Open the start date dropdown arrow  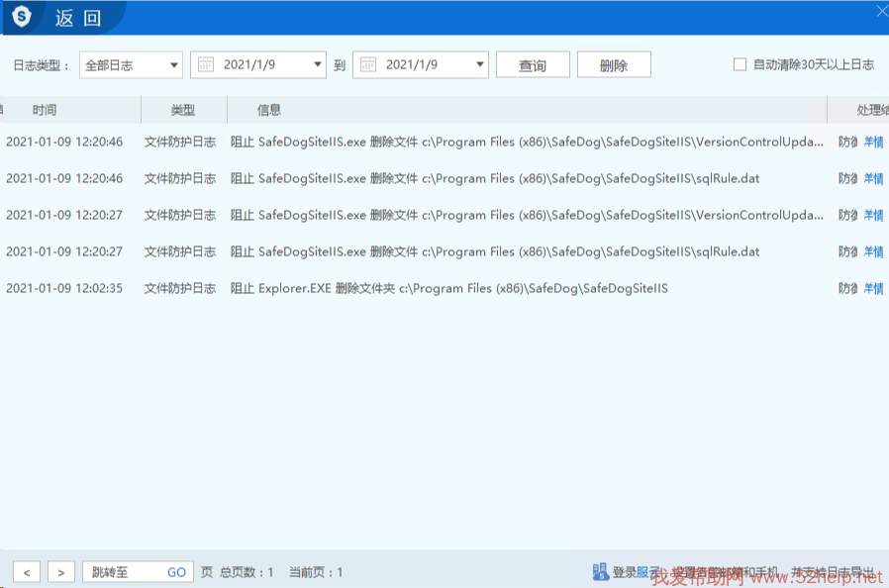coord(317,64)
